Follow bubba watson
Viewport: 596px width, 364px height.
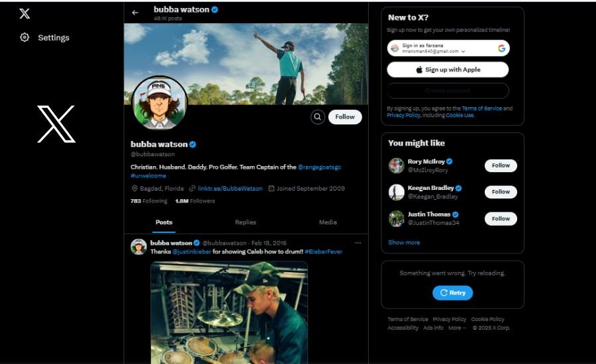point(345,116)
